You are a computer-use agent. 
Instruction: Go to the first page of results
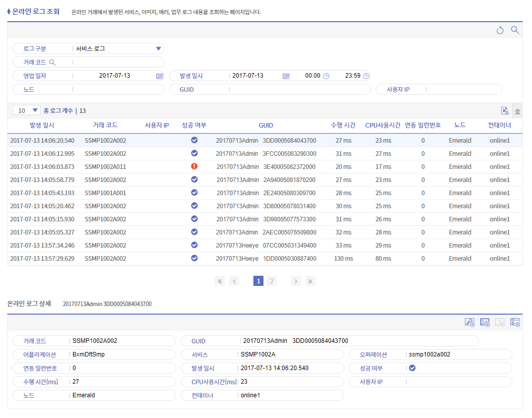pos(220,281)
